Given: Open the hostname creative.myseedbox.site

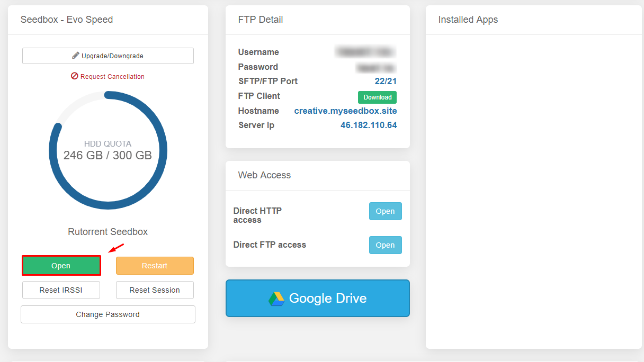Looking at the screenshot, I should pyautogui.click(x=345, y=111).
